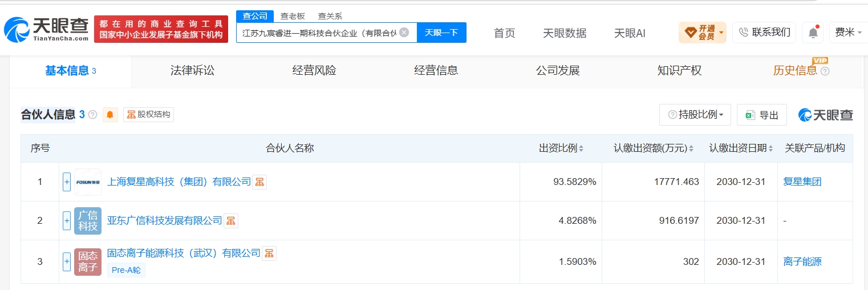Go to 首页 in top navigation

tap(504, 33)
